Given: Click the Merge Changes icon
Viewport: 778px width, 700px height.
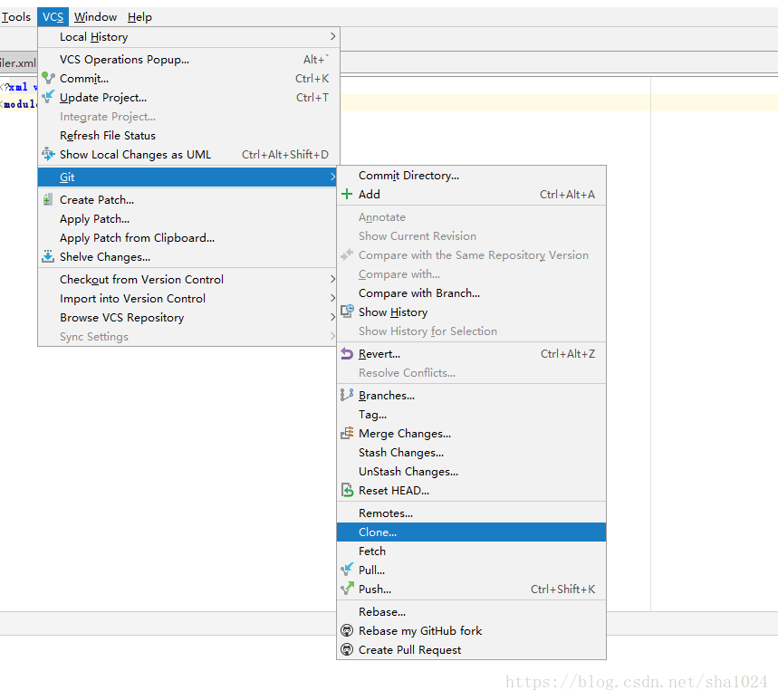Looking at the screenshot, I should coord(347,433).
